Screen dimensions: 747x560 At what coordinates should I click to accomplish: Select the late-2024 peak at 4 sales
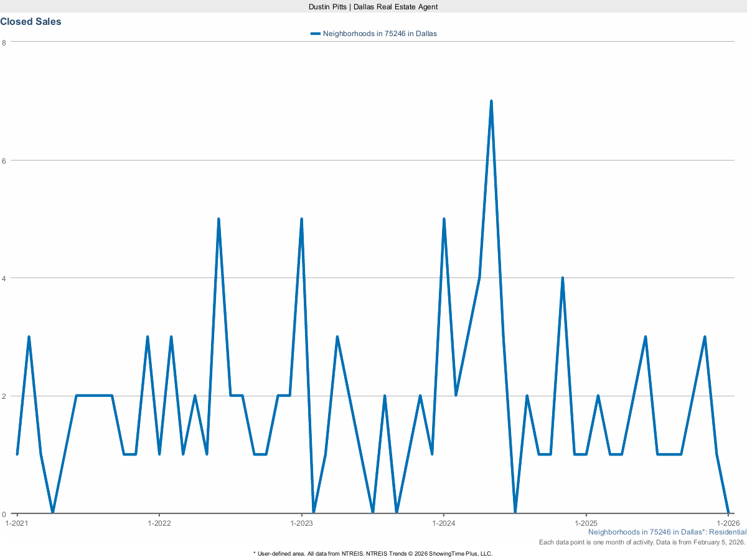coord(562,278)
